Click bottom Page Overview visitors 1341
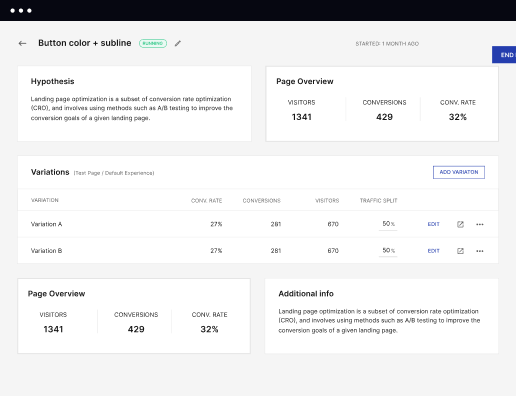 pyautogui.click(x=53, y=329)
